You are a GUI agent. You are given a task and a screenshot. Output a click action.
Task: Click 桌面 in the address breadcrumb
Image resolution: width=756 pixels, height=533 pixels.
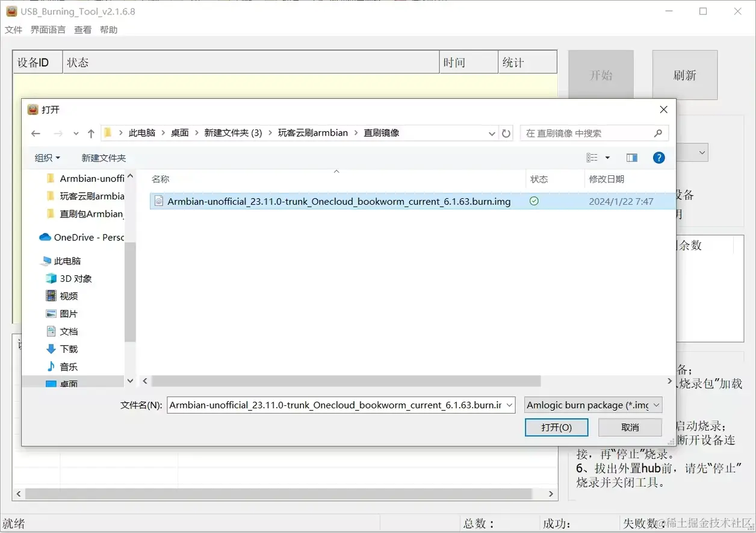click(x=180, y=132)
